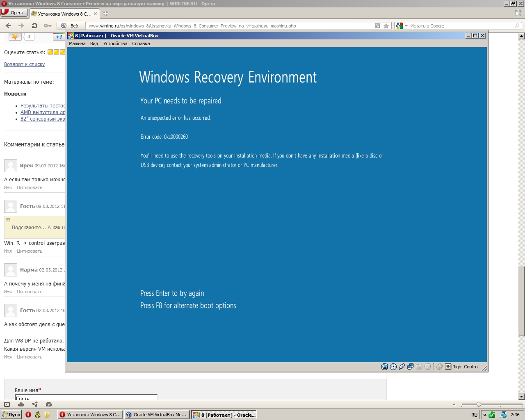This screenshot has width=525, height=420.
Task: Switch to the Opera taskbar button Установка Windows 8
Action: pyautogui.click(x=90, y=415)
